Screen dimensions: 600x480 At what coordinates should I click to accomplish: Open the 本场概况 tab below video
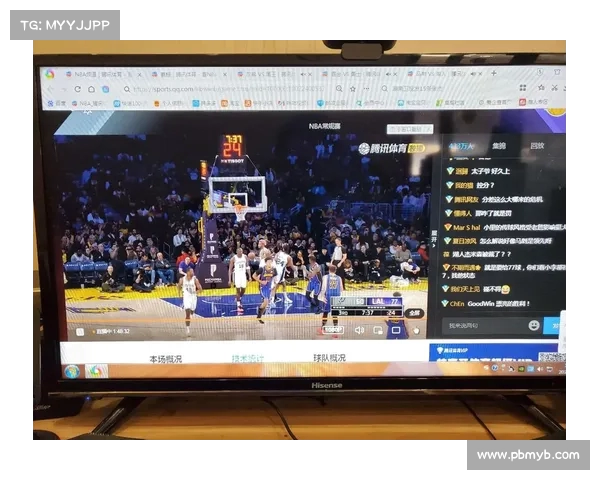coord(165,359)
